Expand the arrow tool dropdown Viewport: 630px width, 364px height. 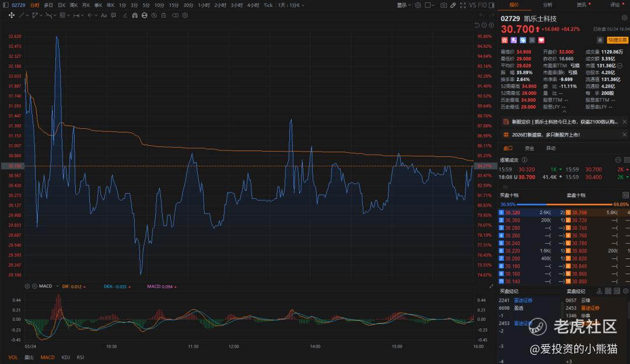point(96,15)
